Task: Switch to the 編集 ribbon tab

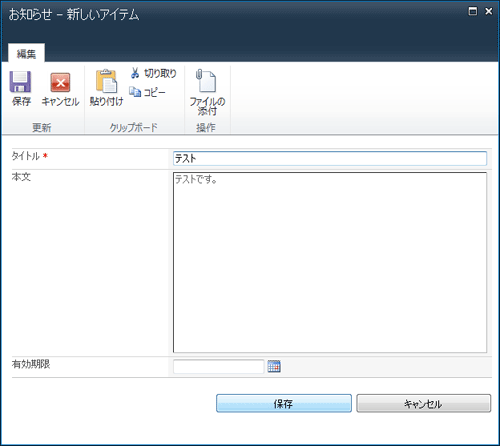Action: (x=26, y=53)
